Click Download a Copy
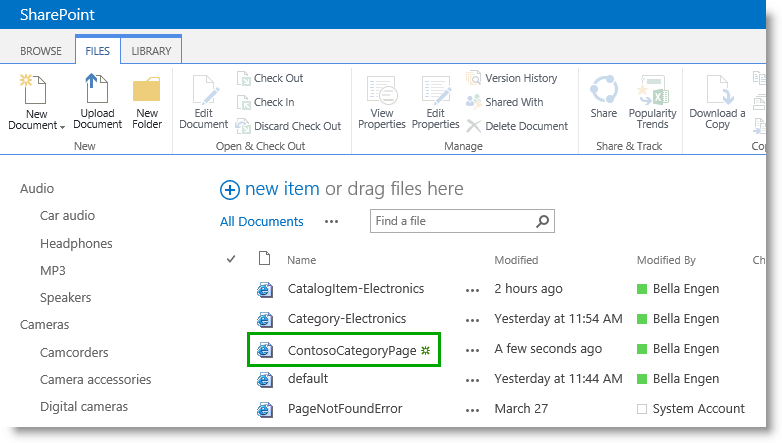The height and width of the screenshot is (443, 782). (x=717, y=103)
